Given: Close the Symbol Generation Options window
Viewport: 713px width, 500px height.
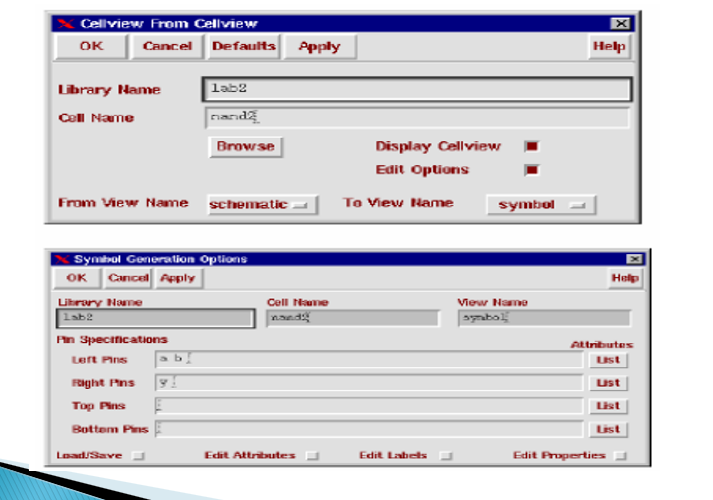Looking at the screenshot, I should click(634, 259).
